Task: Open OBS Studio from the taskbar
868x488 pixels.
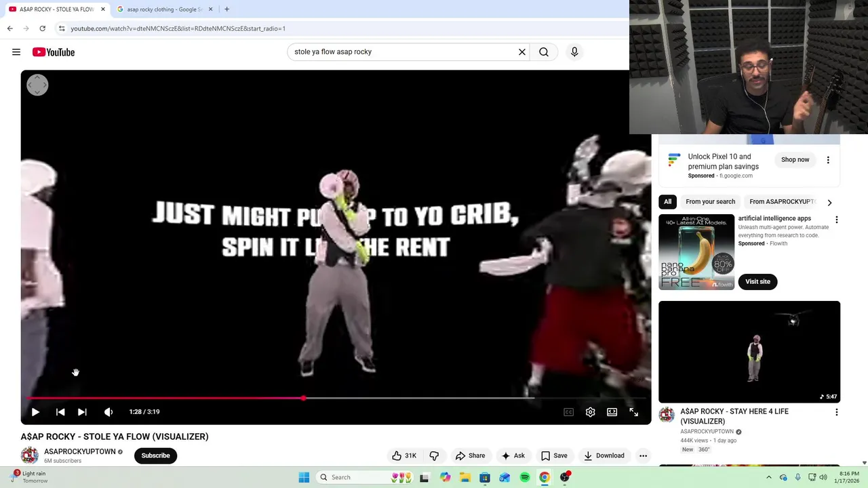Action: 565,477
